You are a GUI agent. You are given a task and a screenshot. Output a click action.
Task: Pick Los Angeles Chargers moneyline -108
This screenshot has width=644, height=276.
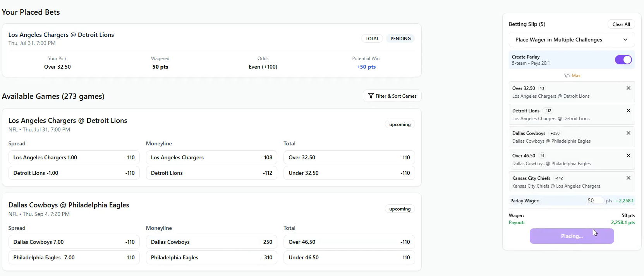tap(211, 157)
